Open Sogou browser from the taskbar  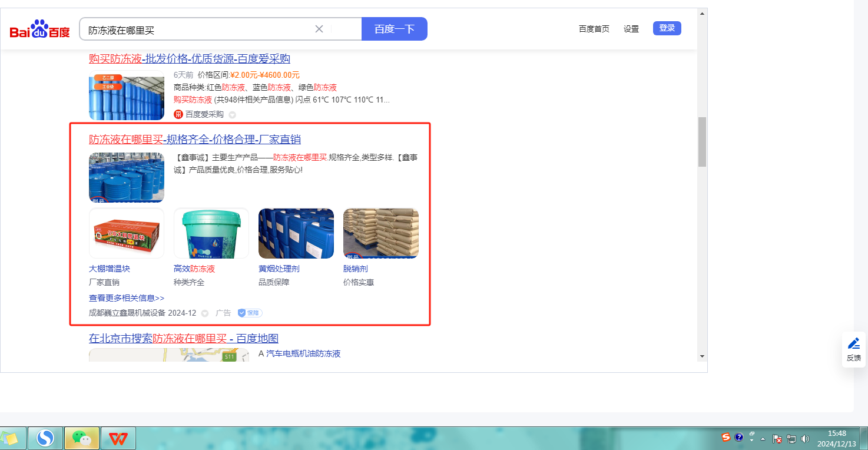point(45,438)
